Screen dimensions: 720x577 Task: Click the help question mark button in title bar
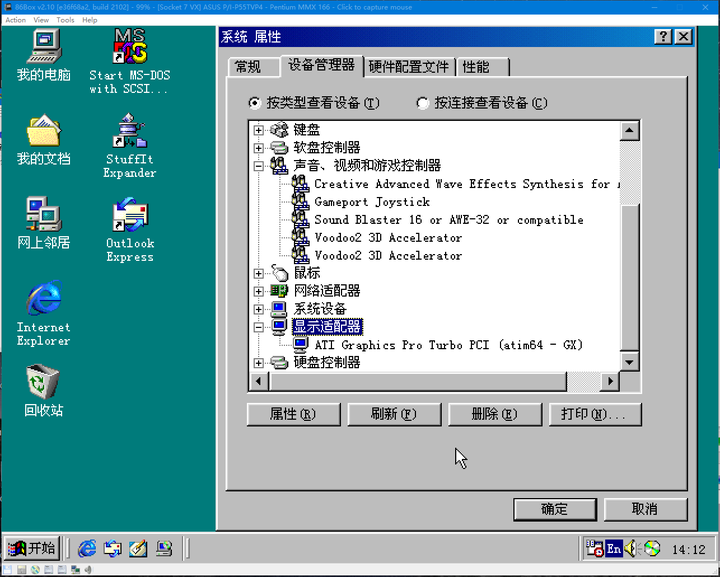[663, 37]
